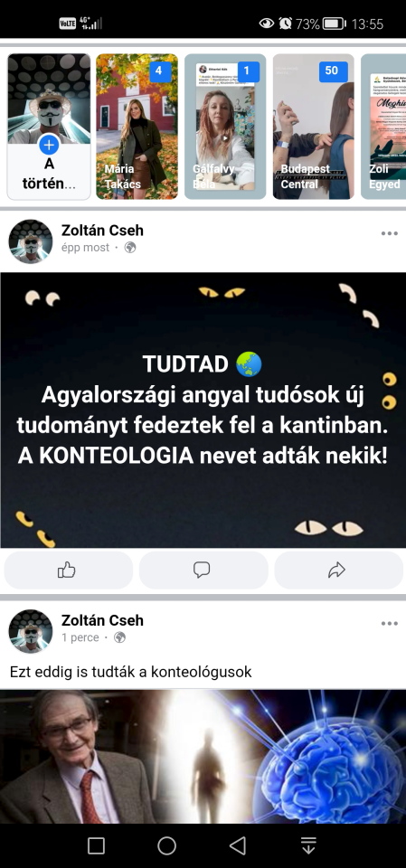406x868 pixels.
Task: Open Mária Takács story
Action: tap(137, 127)
